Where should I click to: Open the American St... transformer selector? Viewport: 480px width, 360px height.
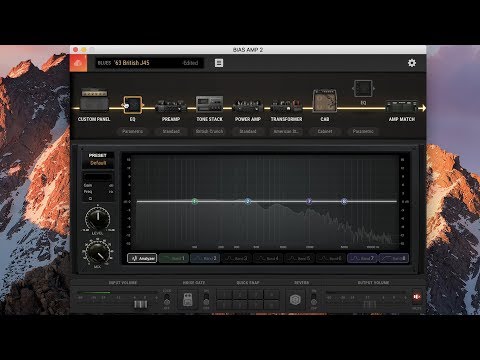(x=286, y=131)
